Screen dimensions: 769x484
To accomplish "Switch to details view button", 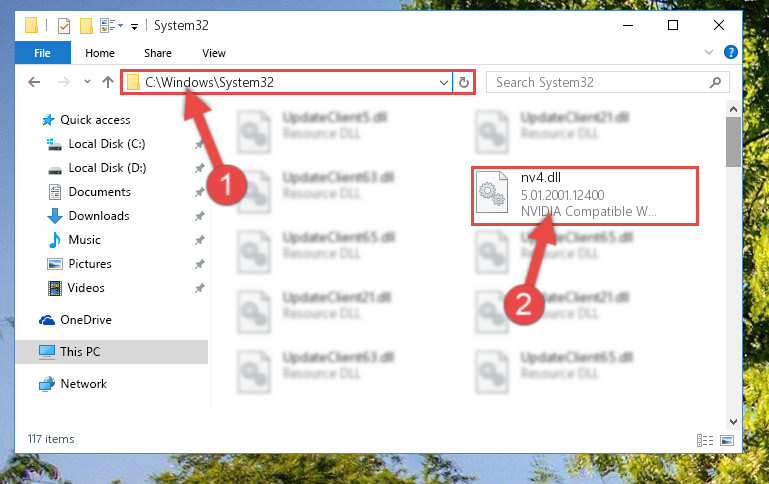I will pyautogui.click(x=705, y=440).
